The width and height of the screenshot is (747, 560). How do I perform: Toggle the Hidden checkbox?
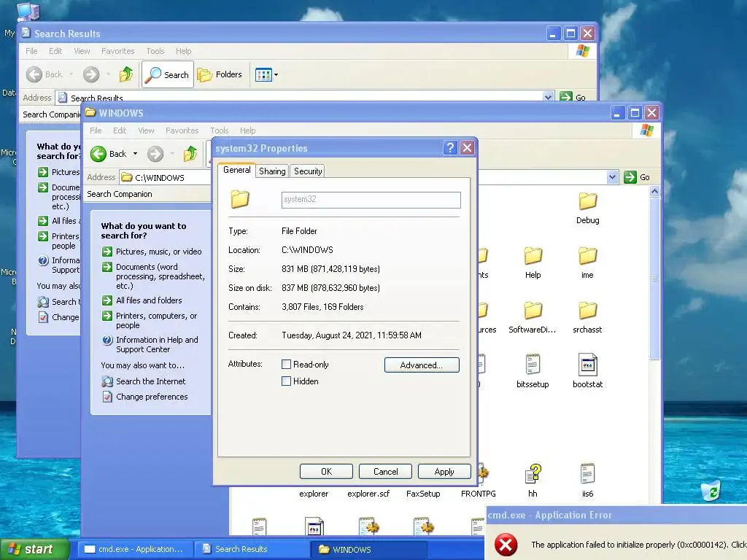coord(286,381)
